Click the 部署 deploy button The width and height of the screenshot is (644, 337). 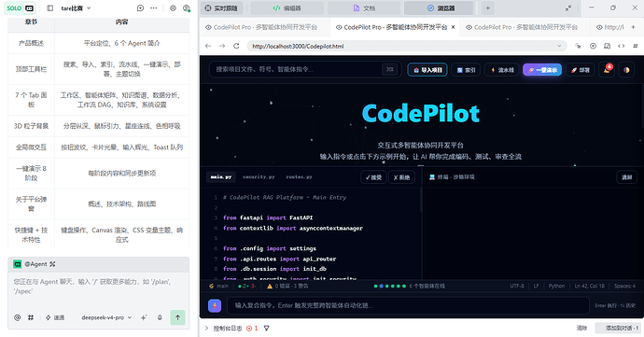pos(580,70)
